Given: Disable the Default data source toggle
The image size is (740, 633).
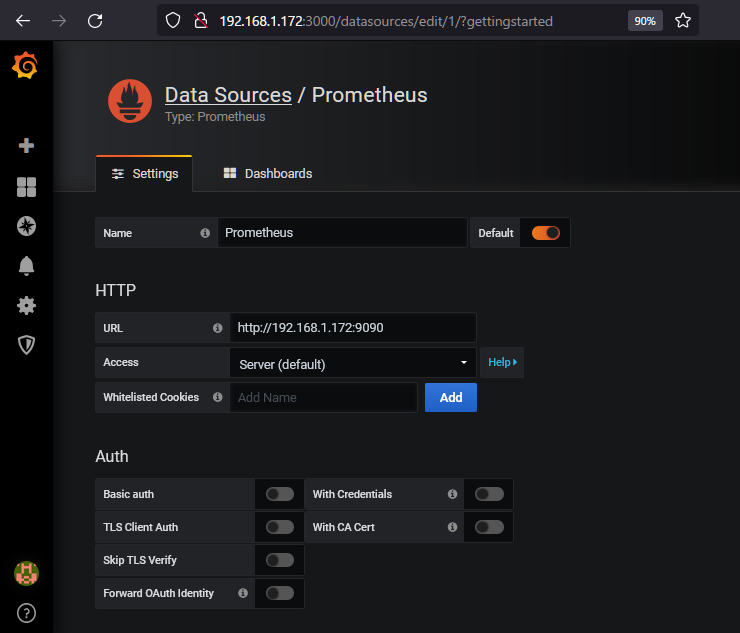Looking at the screenshot, I should pos(545,233).
